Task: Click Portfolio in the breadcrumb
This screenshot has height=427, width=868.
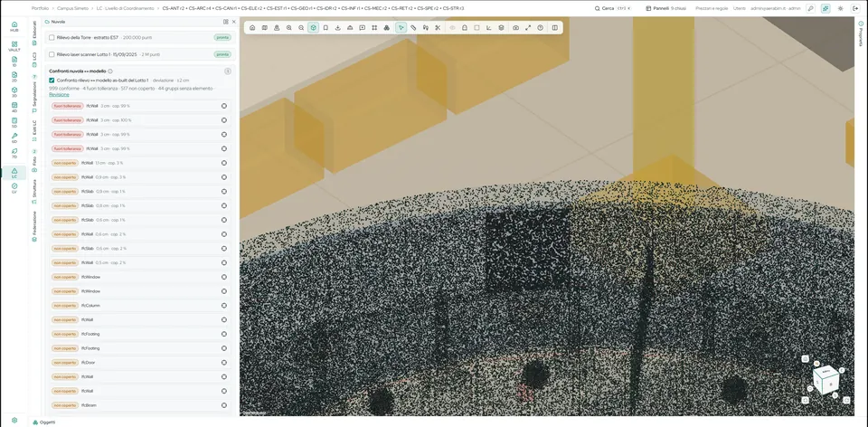Action: pyautogui.click(x=40, y=9)
